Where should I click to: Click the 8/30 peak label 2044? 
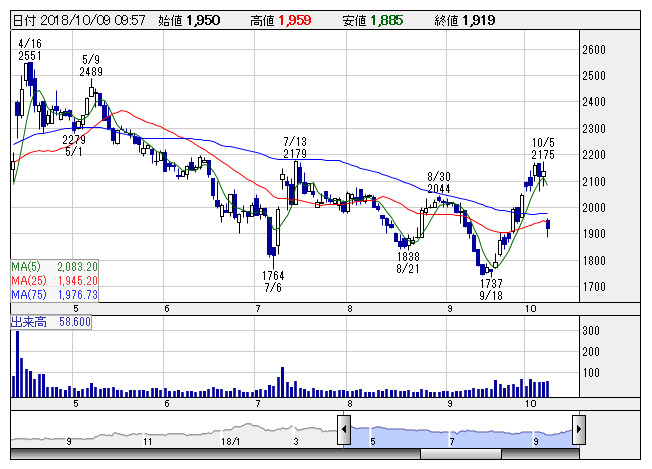tap(439, 188)
